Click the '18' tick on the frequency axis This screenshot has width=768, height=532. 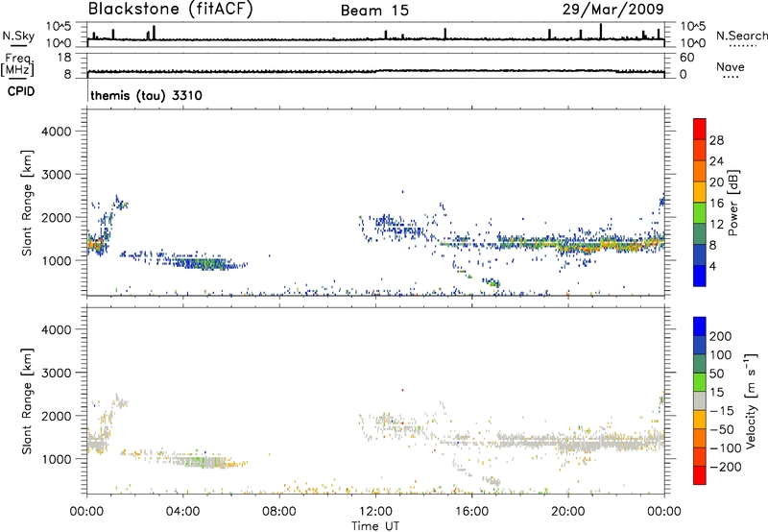(64, 58)
